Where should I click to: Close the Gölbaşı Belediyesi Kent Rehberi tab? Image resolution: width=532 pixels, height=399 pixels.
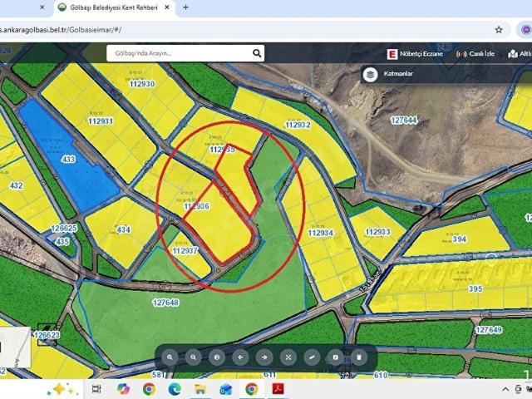(x=167, y=7)
